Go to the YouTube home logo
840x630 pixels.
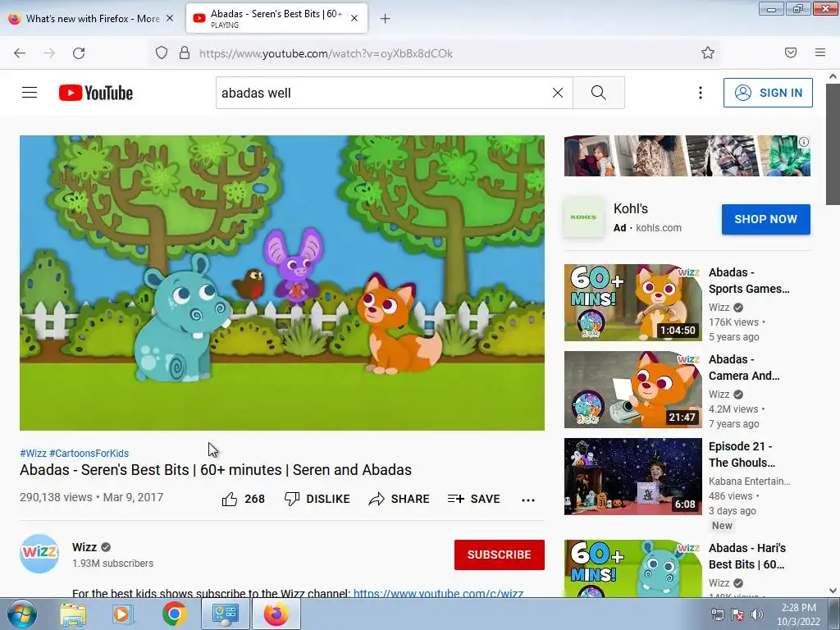click(x=96, y=93)
